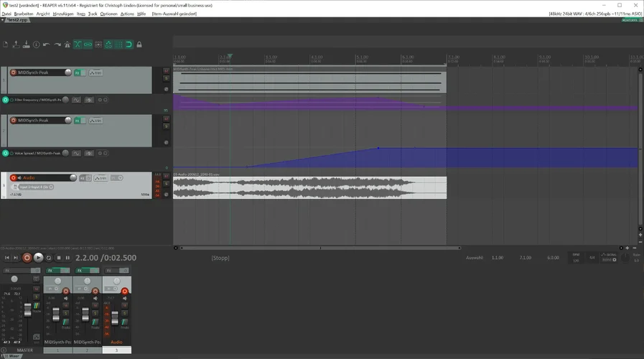Toggle envelope points move with items icon
The height and width of the screenshot is (359, 644).
tap(108, 45)
